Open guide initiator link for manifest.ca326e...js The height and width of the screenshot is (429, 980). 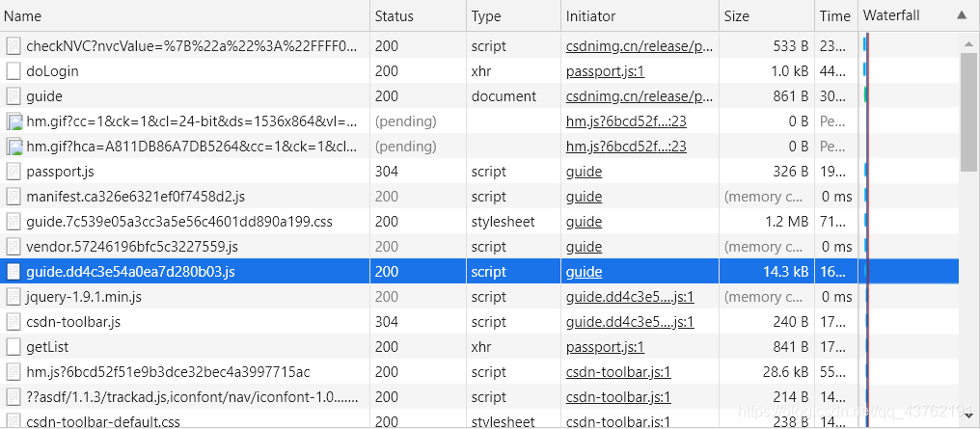pyautogui.click(x=584, y=197)
